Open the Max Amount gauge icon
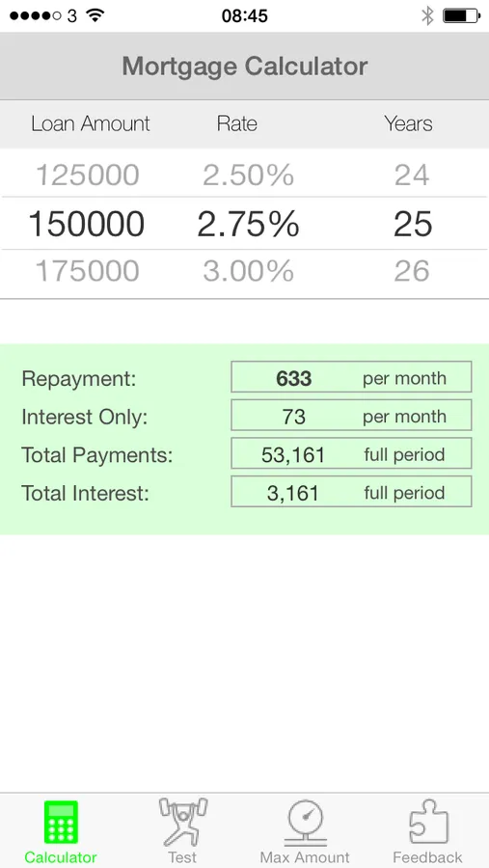Image resolution: width=489 pixels, height=868 pixels. 305,824
